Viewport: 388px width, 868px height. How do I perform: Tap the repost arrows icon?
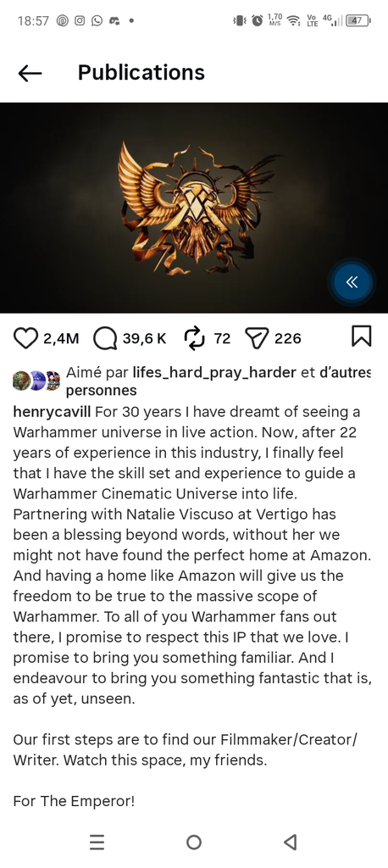195,338
